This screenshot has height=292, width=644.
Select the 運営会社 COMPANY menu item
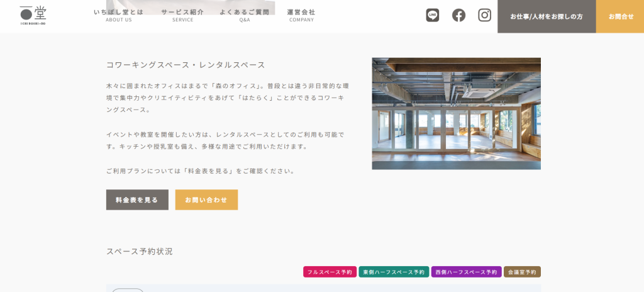[301, 15]
